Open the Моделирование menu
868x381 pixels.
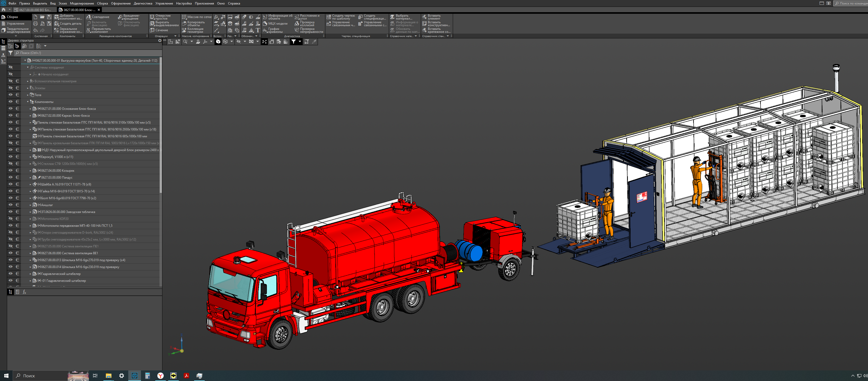coord(82,3)
